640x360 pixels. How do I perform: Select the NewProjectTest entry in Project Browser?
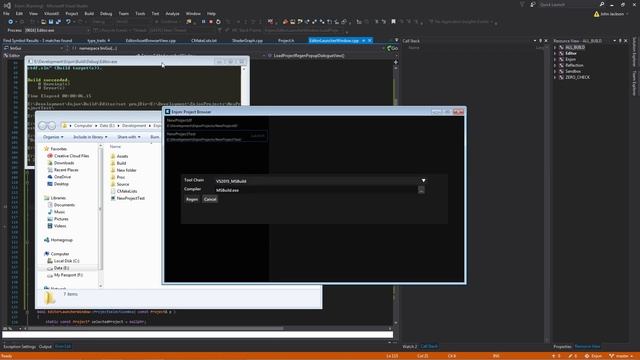point(216,136)
